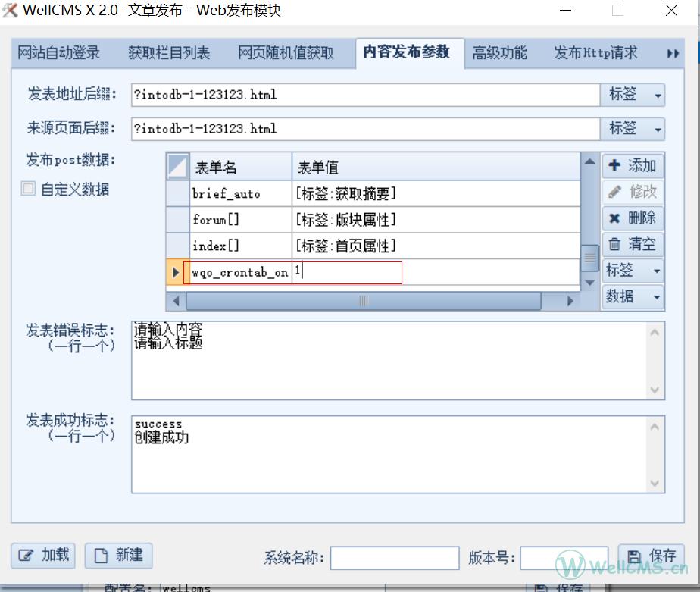Open the 数据 dropdown beside post table
Viewport: 700px width, 592px height.
click(633, 296)
